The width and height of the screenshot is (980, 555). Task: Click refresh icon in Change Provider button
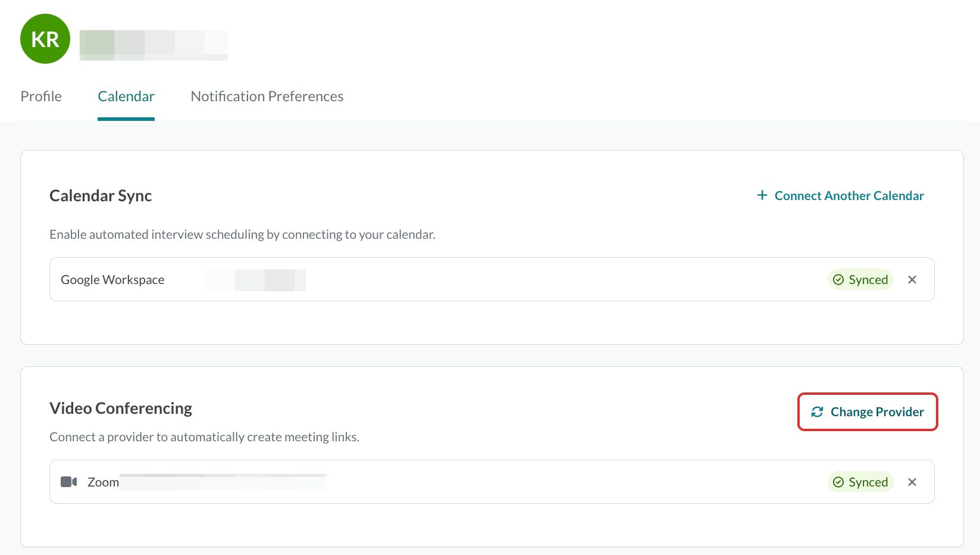pyautogui.click(x=818, y=412)
